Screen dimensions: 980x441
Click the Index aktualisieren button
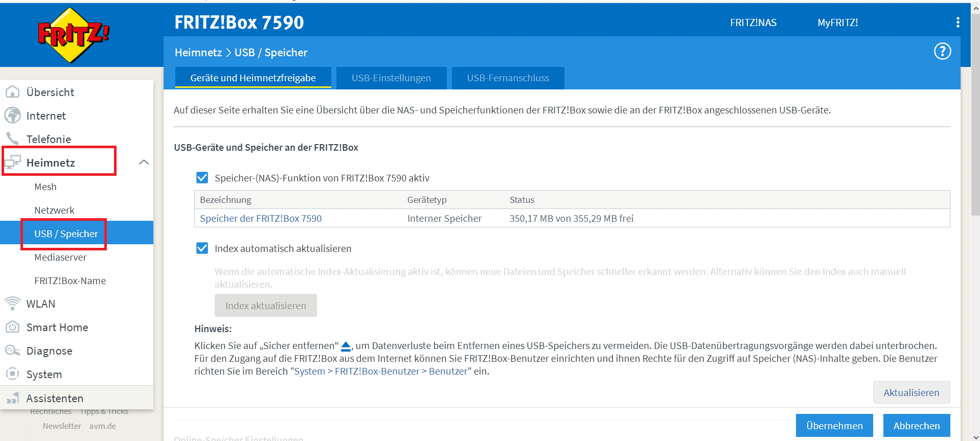coord(266,306)
